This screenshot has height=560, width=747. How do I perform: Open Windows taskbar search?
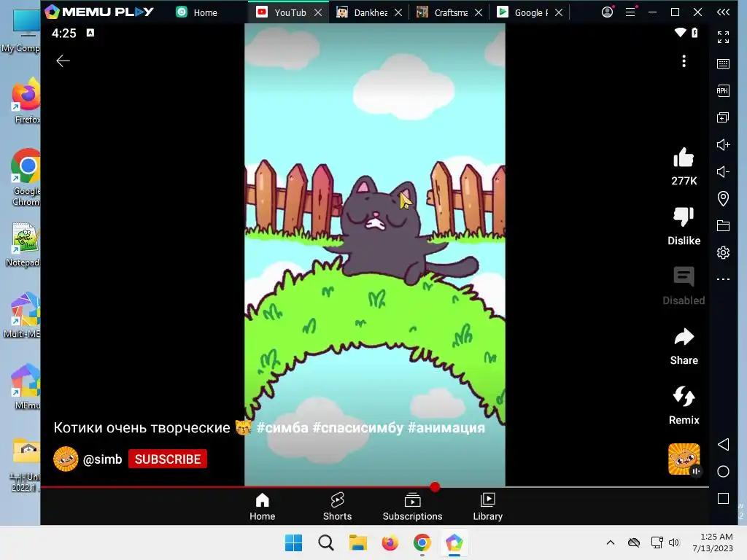click(326, 542)
